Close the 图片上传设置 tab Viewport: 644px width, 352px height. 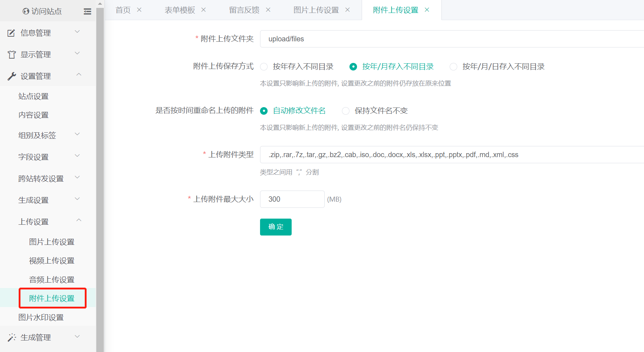pyautogui.click(x=347, y=10)
